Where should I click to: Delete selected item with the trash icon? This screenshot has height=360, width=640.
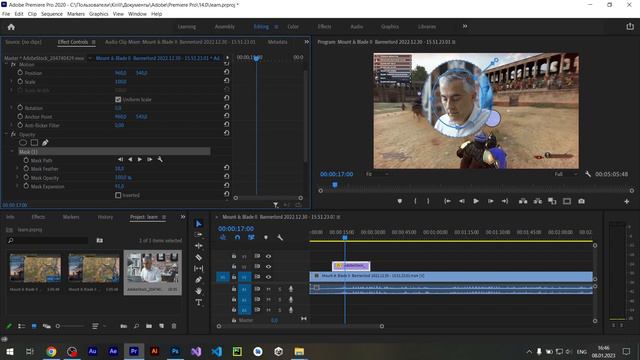click(x=174, y=326)
